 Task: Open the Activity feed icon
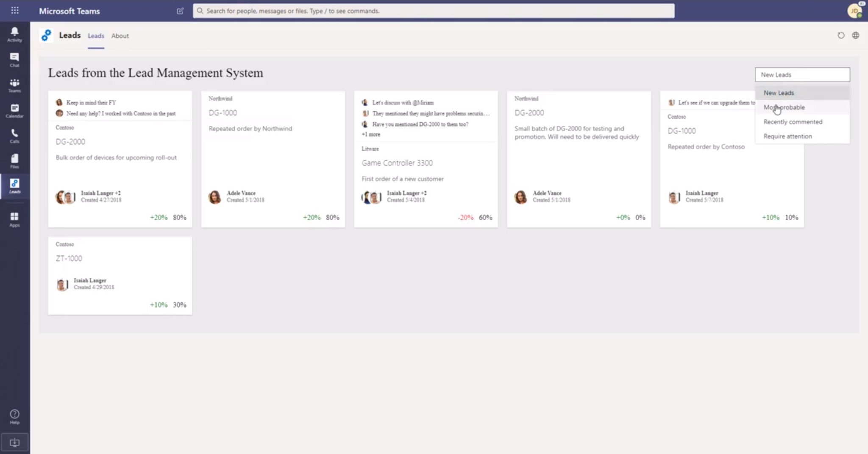click(x=14, y=34)
